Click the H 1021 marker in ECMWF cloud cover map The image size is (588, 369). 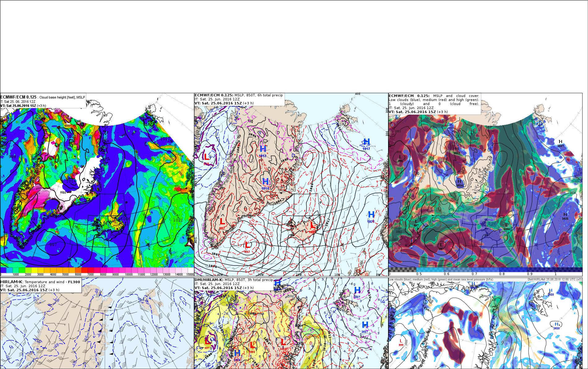click(x=565, y=216)
